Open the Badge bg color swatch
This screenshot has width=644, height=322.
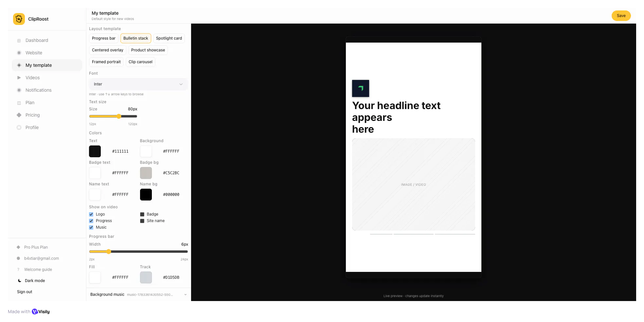(x=146, y=173)
